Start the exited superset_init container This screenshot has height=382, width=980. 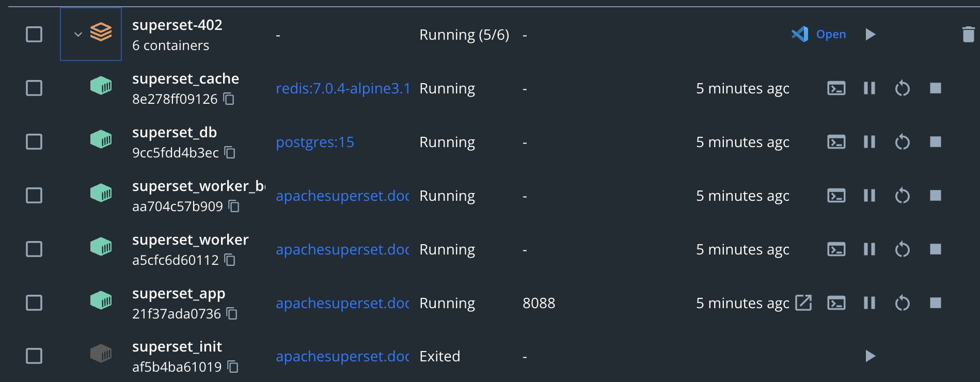pyautogui.click(x=871, y=356)
